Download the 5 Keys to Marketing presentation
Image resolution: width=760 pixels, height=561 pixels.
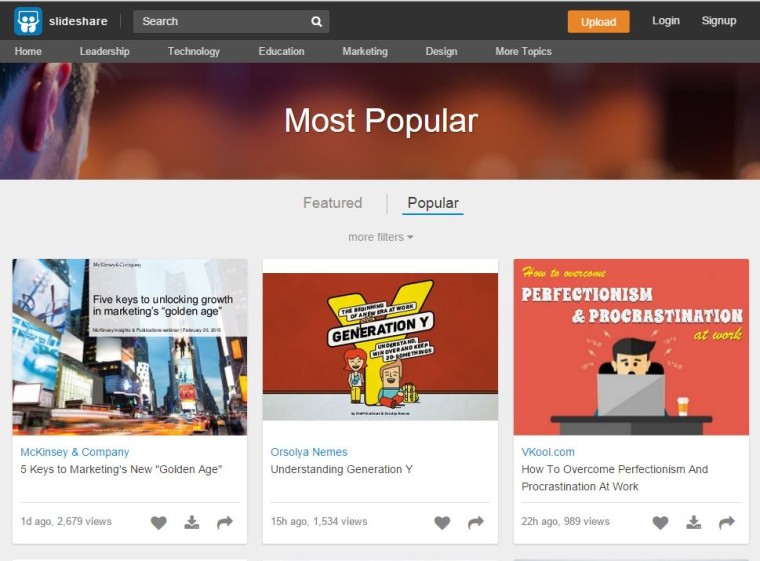tap(192, 522)
